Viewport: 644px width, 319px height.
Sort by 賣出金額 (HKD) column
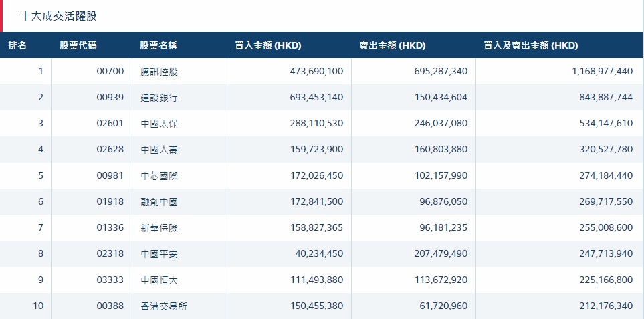coord(393,46)
